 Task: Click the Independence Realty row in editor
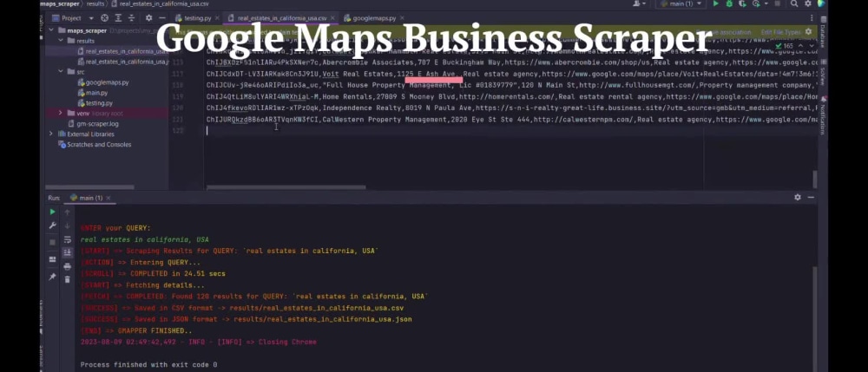pyautogui.click(x=511, y=108)
